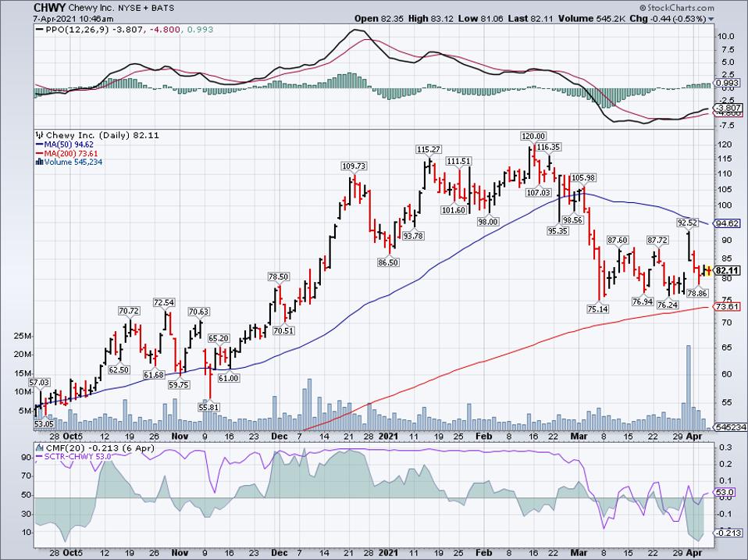The height and width of the screenshot is (560, 748).
Task: Click the 'Chewy Inc. NYSE + BATS' title text
Action: pyautogui.click(x=122, y=8)
